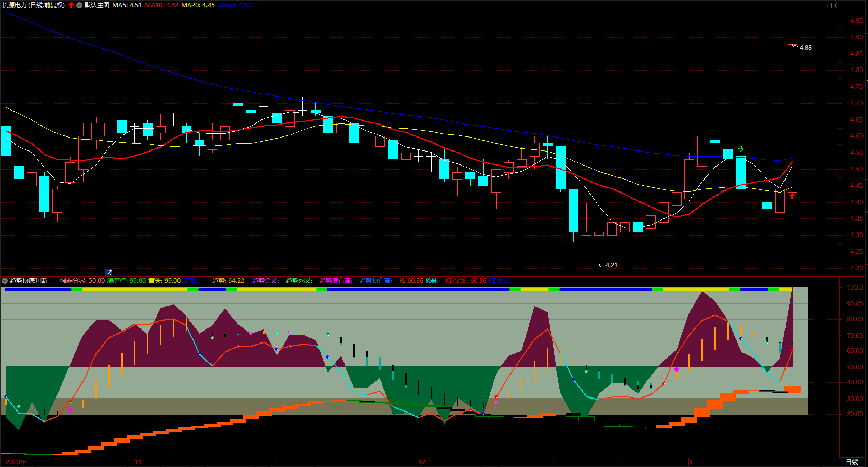868x467 pixels.
Task: Click the red up arrow beside 长源电力
Action: 71,5
